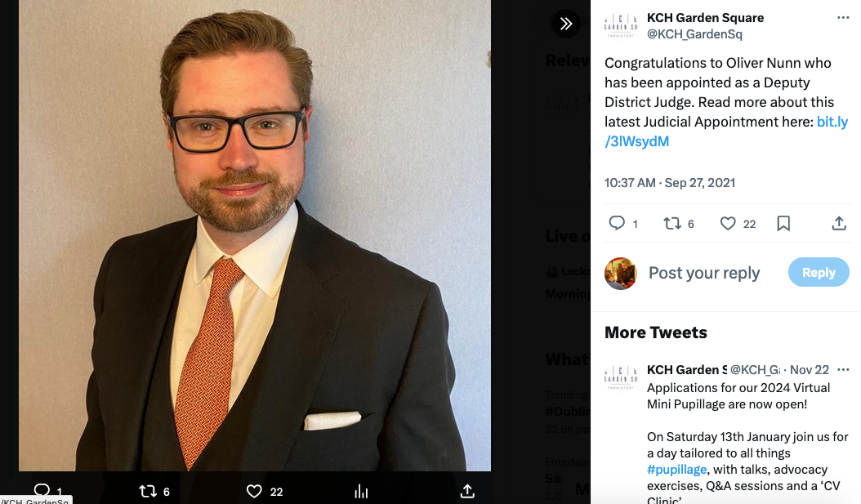Toggle like with heart below the photo
Image resolution: width=861 pixels, height=504 pixels.
click(254, 491)
